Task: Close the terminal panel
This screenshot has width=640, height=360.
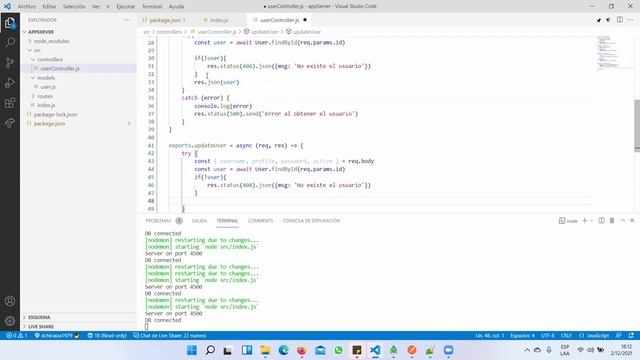Action: 632,220
